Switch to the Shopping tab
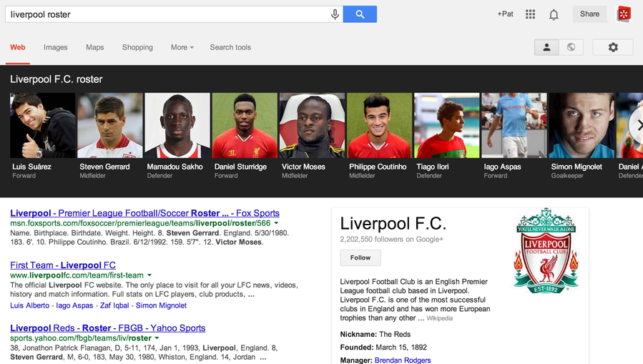Image resolution: width=643 pixels, height=364 pixels. coord(137,47)
